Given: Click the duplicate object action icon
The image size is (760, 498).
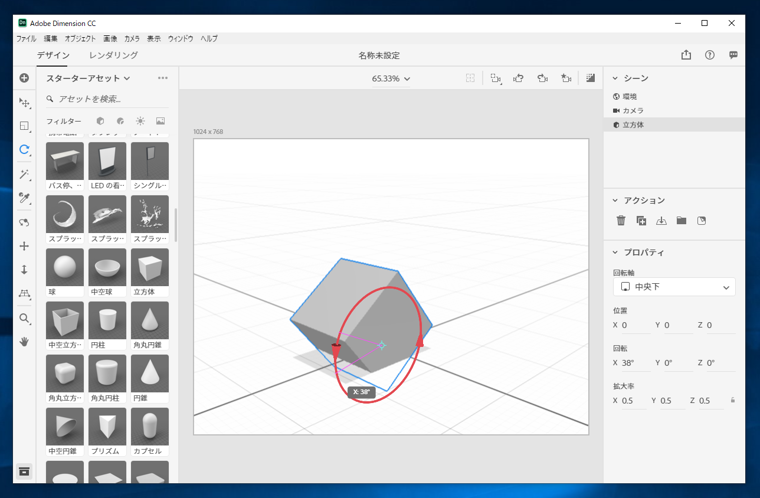Looking at the screenshot, I should pos(641,221).
